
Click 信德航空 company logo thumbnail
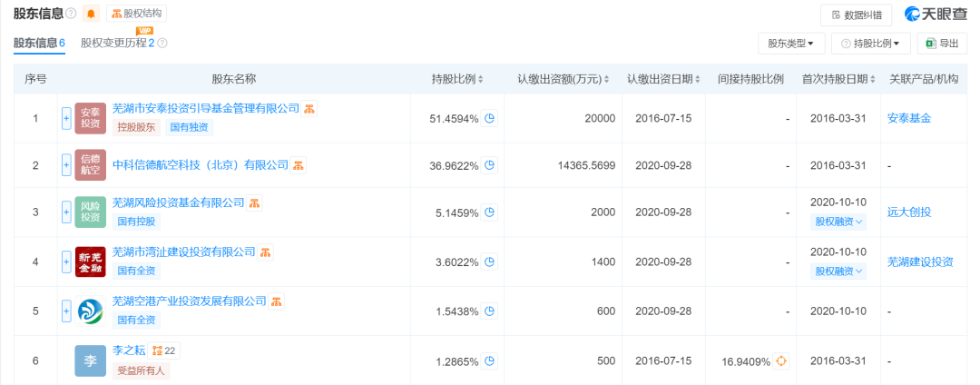91,165
